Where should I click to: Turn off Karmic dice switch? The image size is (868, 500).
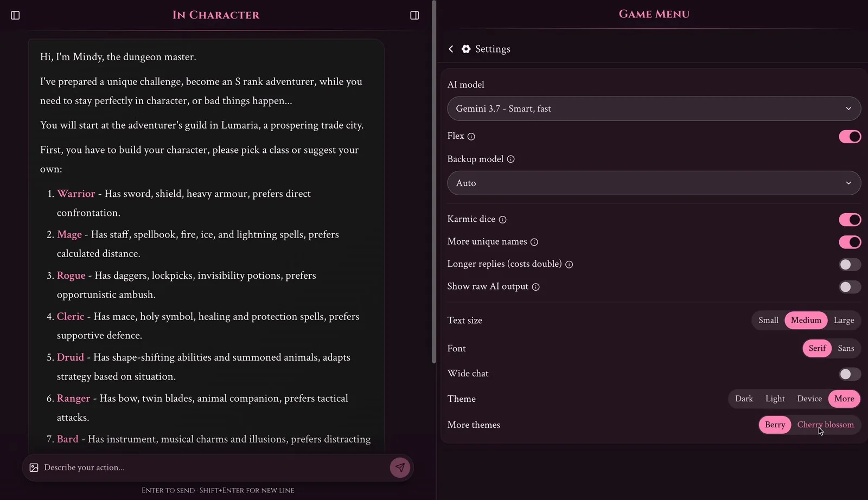pos(850,220)
